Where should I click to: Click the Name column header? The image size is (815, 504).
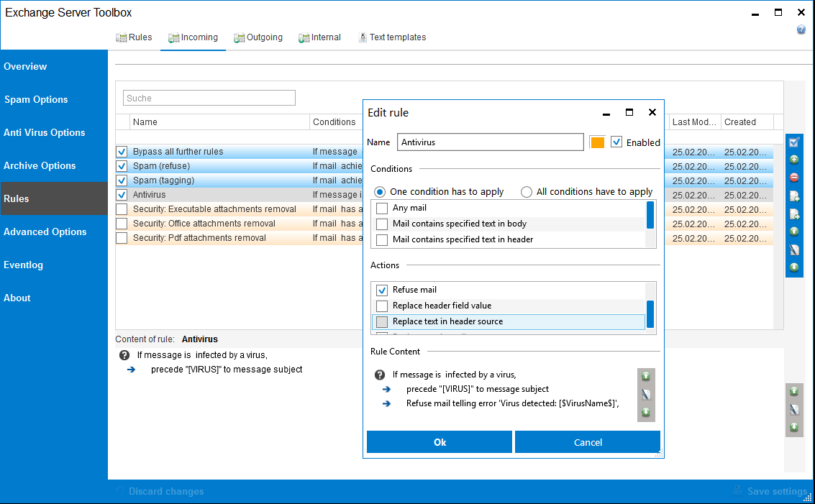pos(219,122)
